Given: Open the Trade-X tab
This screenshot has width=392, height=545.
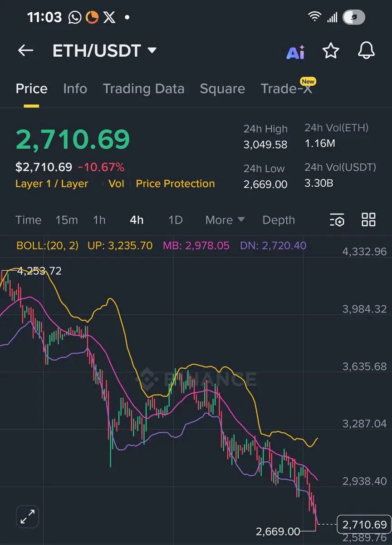Looking at the screenshot, I should tap(287, 89).
